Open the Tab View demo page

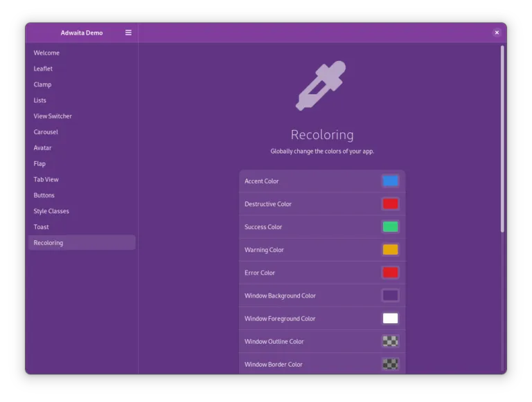46,179
